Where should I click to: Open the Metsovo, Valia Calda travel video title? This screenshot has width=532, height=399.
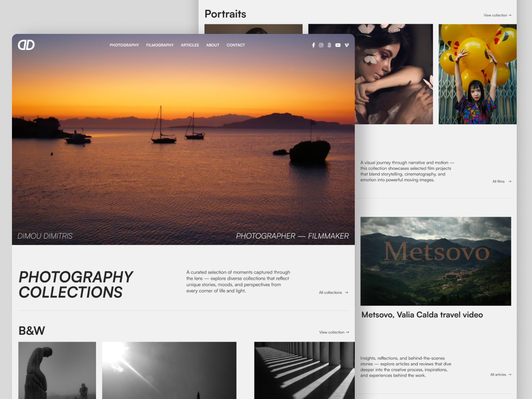(x=422, y=315)
